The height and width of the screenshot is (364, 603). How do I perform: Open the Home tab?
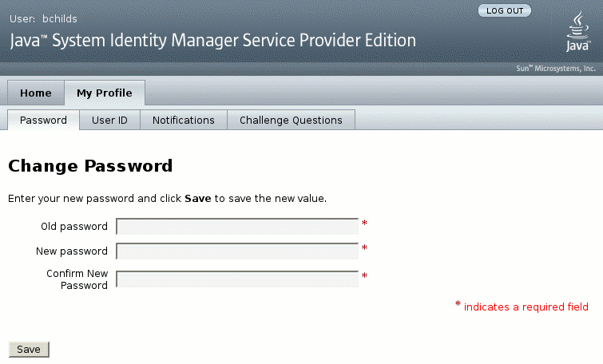click(36, 93)
